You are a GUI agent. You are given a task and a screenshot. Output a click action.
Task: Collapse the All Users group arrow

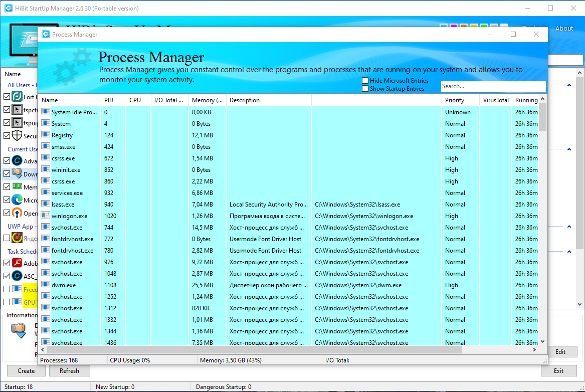(x=569, y=85)
